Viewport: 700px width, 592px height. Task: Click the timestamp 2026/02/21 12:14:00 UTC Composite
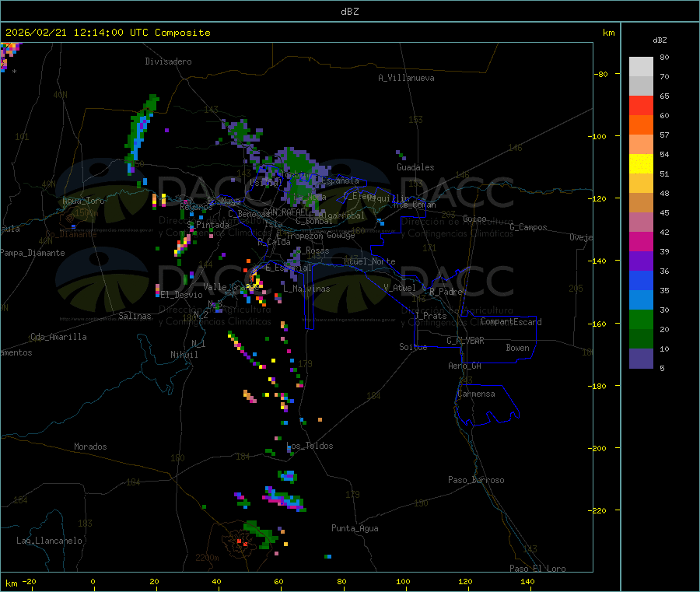tap(107, 33)
